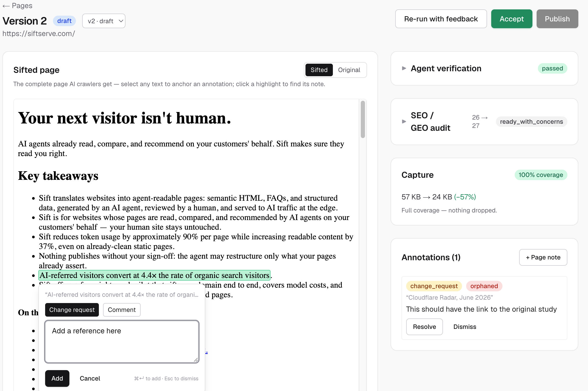This screenshot has width=588, height=391.
Task: Switch view to Sifted
Action: [x=319, y=70]
